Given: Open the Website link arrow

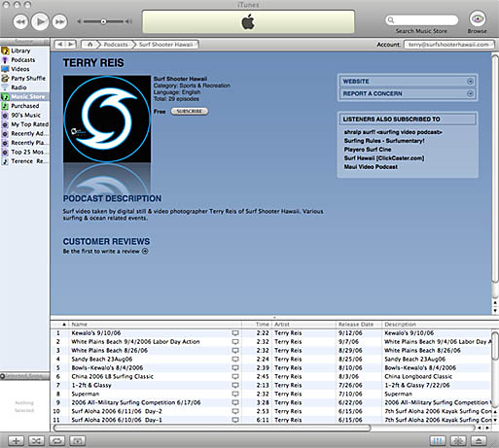Looking at the screenshot, I should pyautogui.click(x=470, y=82).
